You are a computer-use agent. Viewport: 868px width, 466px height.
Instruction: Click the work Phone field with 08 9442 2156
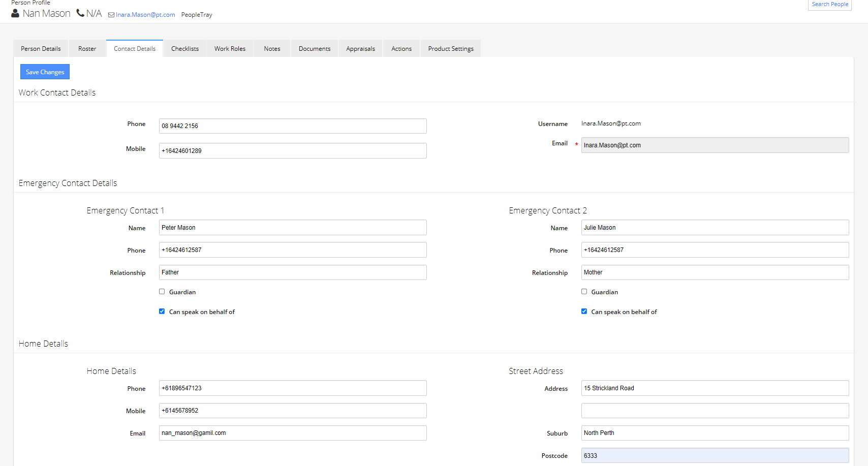tap(292, 126)
